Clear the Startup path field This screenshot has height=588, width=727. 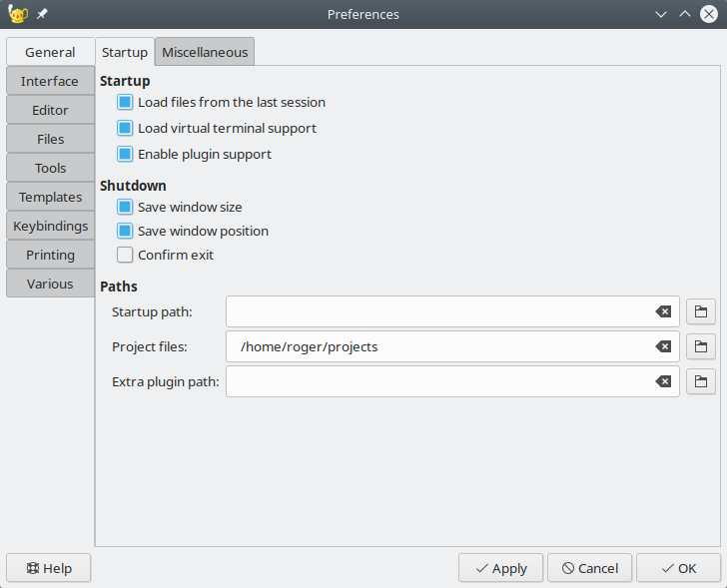(x=663, y=311)
